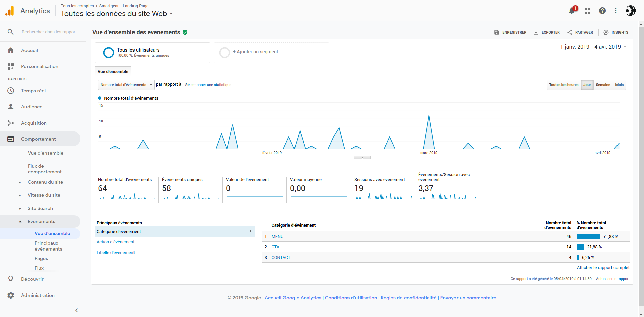Image resolution: width=644 pixels, height=317 pixels.
Task: Open the date range picker
Action: tap(594, 47)
